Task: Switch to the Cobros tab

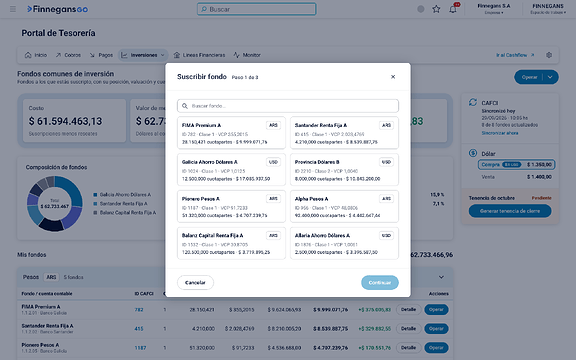Action: click(68, 55)
